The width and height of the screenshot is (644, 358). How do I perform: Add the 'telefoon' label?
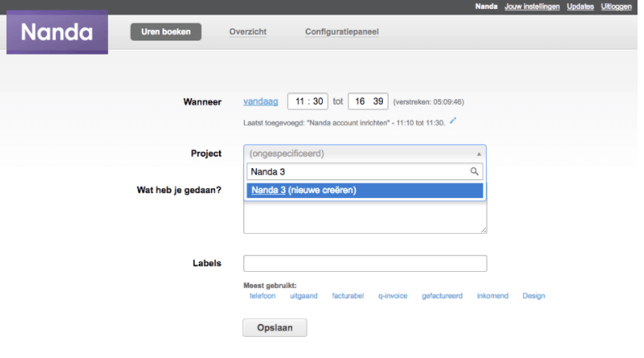(x=263, y=295)
